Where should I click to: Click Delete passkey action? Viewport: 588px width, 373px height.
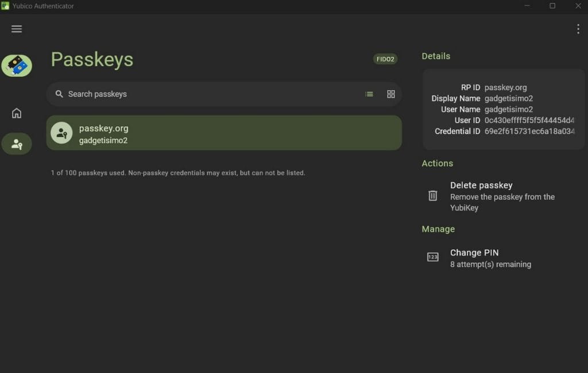point(502,196)
